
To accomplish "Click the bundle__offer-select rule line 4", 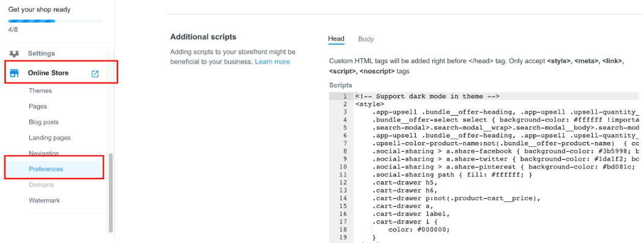I will tap(506, 120).
